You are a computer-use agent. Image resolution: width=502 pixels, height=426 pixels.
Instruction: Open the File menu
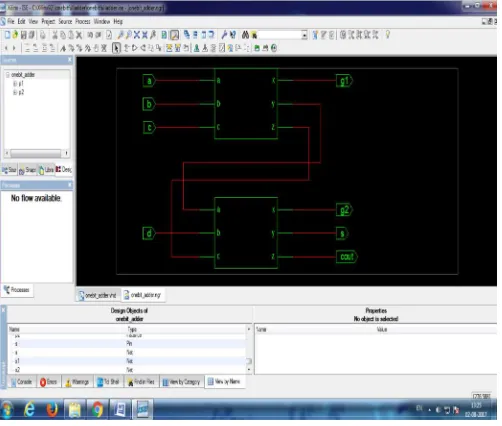click(11, 21)
